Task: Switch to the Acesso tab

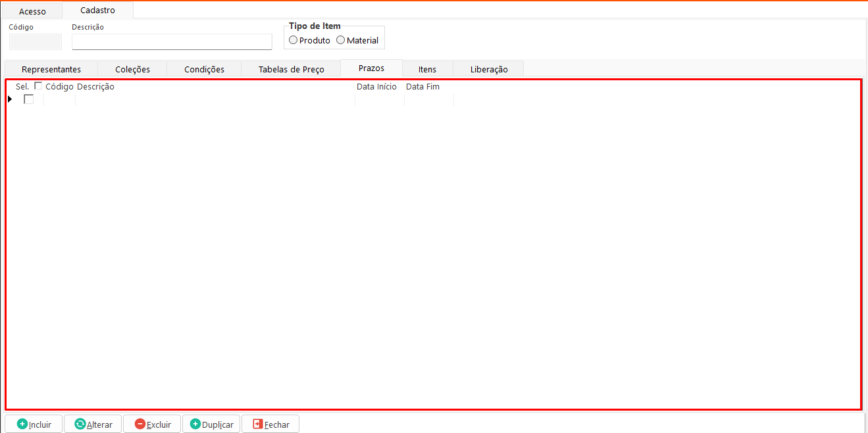Action: coord(32,11)
